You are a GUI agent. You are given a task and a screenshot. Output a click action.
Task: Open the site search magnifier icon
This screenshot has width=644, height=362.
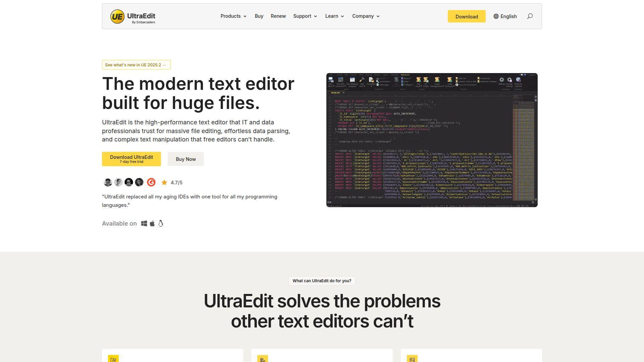coord(530,16)
